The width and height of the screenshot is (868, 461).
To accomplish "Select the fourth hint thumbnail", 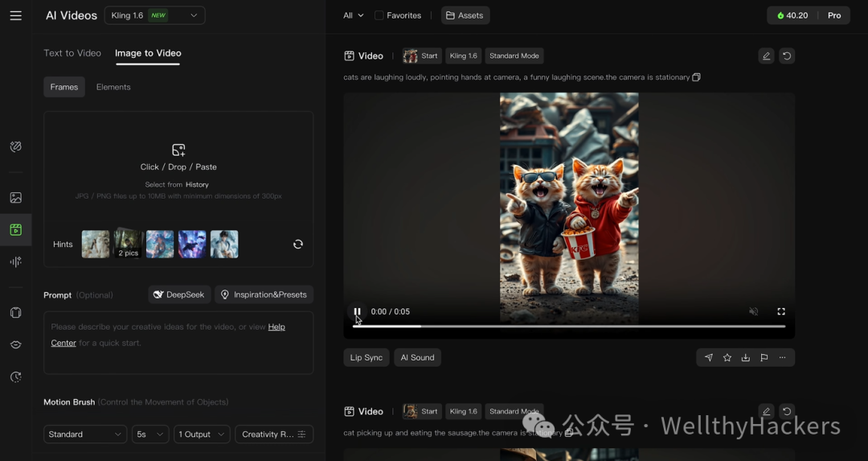I will click(x=192, y=245).
